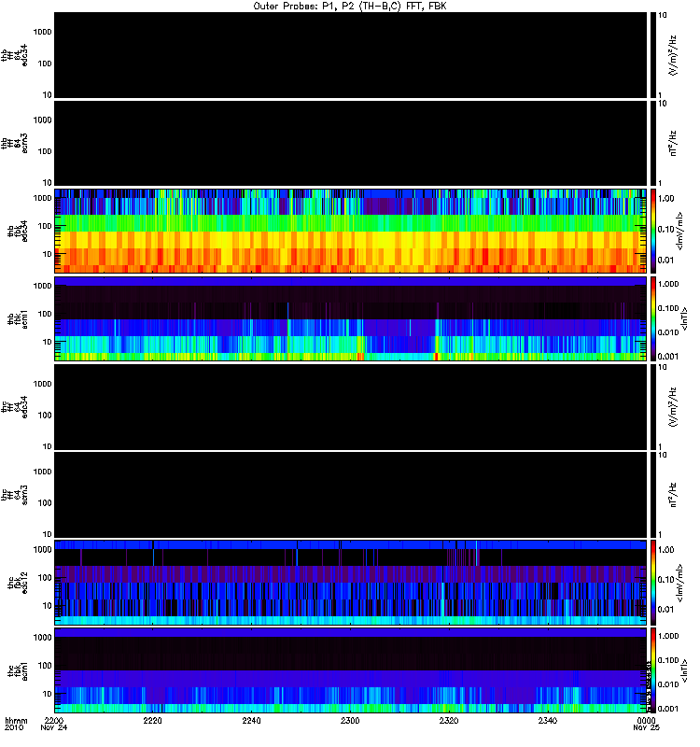Click the 0.001 value on thb scm1 color bar
This screenshot has width=700, height=747.
pos(668,357)
